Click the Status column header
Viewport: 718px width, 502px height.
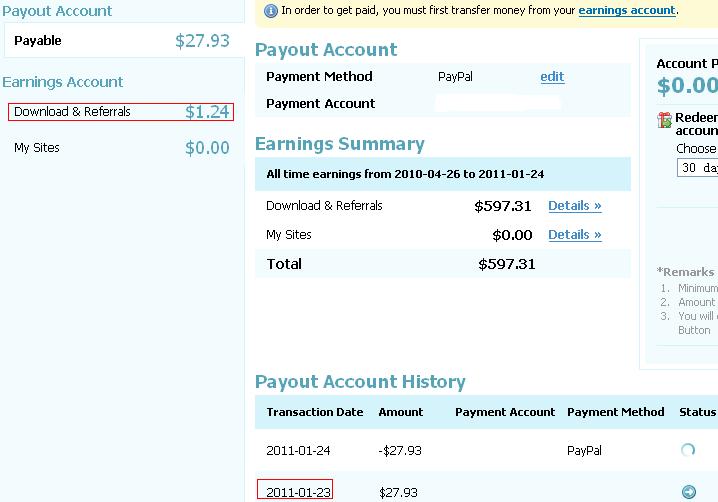point(697,412)
